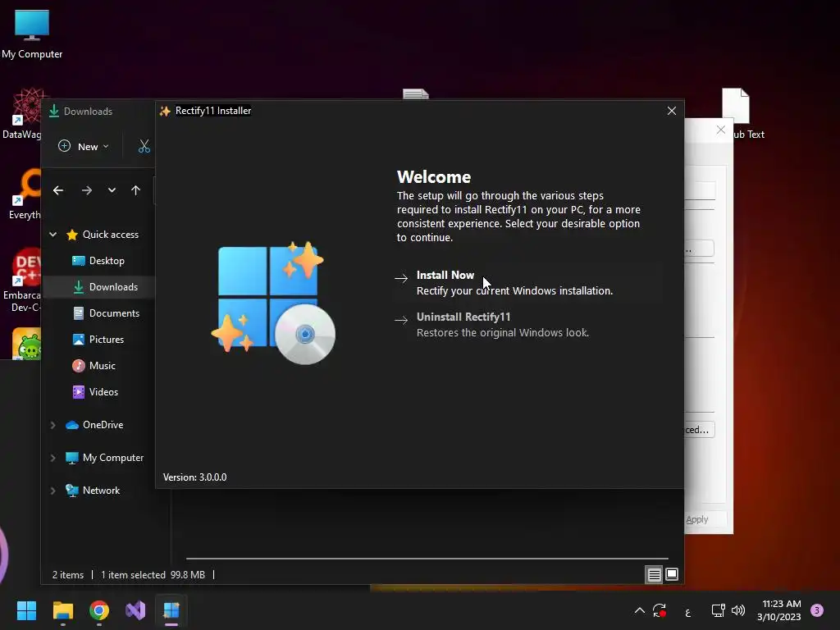The image size is (840, 630).
Task: Click the Version: 3.0.0.0 label
Action: tap(195, 477)
